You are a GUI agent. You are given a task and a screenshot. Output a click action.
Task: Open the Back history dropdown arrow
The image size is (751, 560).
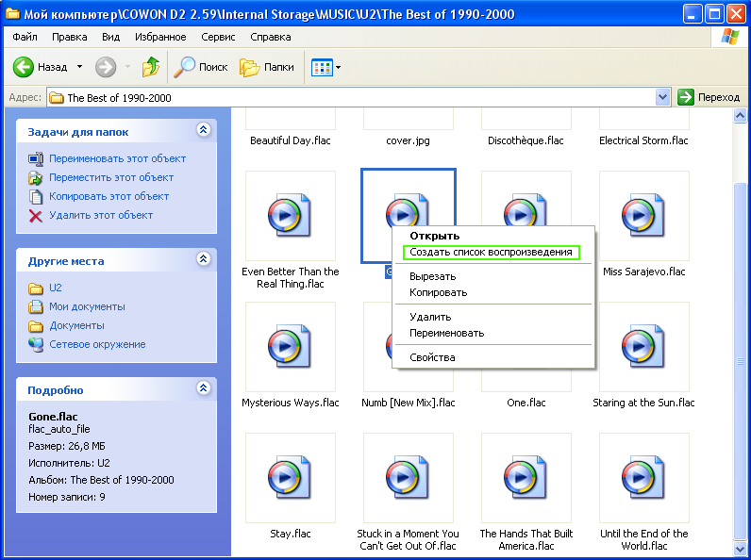tap(79, 67)
